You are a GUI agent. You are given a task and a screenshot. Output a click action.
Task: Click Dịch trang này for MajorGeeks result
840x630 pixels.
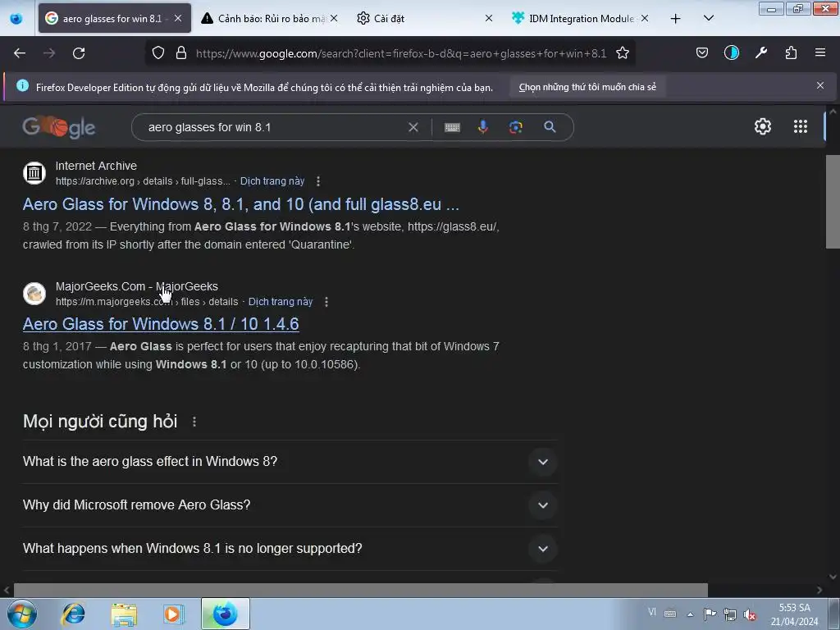pyautogui.click(x=281, y=302)
